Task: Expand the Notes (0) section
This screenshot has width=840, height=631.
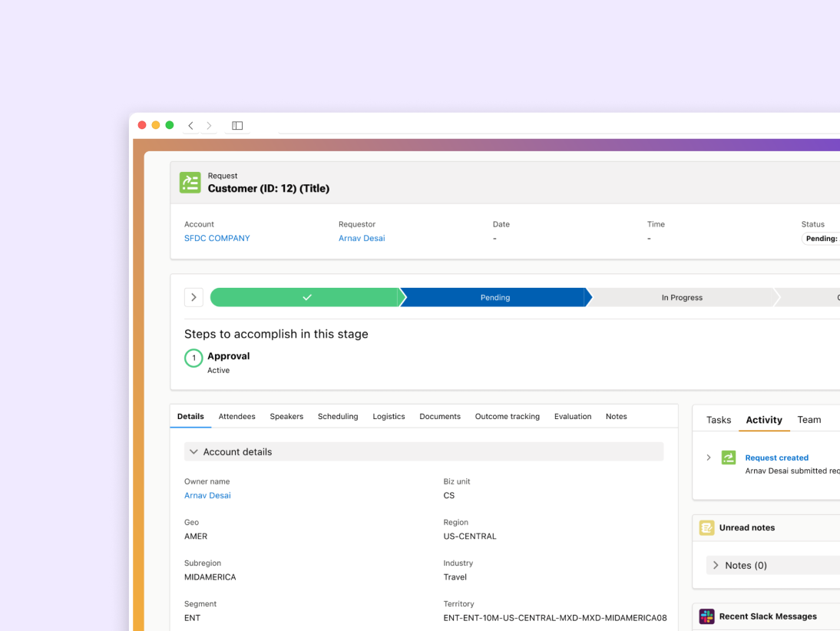Action: click(x=716, y=565)
